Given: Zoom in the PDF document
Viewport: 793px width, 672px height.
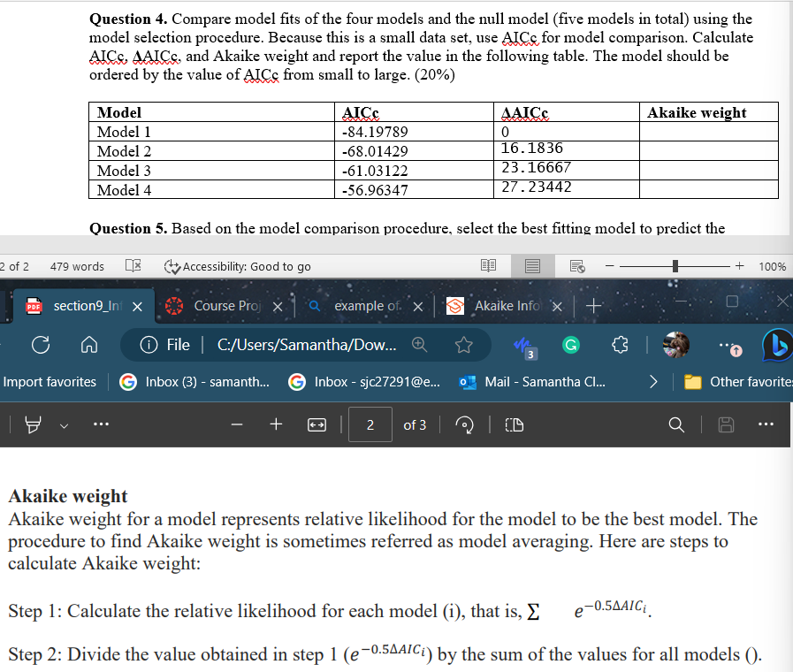Looking at the screenshot, I should point(276,424).
